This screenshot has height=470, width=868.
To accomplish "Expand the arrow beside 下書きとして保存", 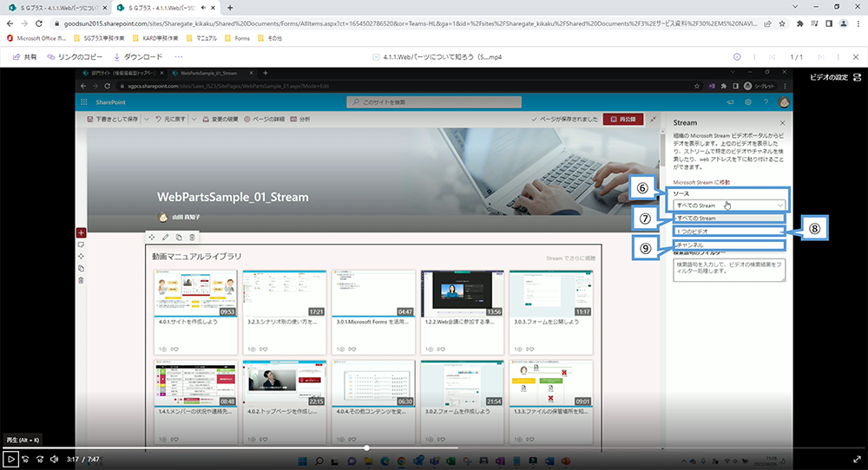I will click(x=147, y=119).
